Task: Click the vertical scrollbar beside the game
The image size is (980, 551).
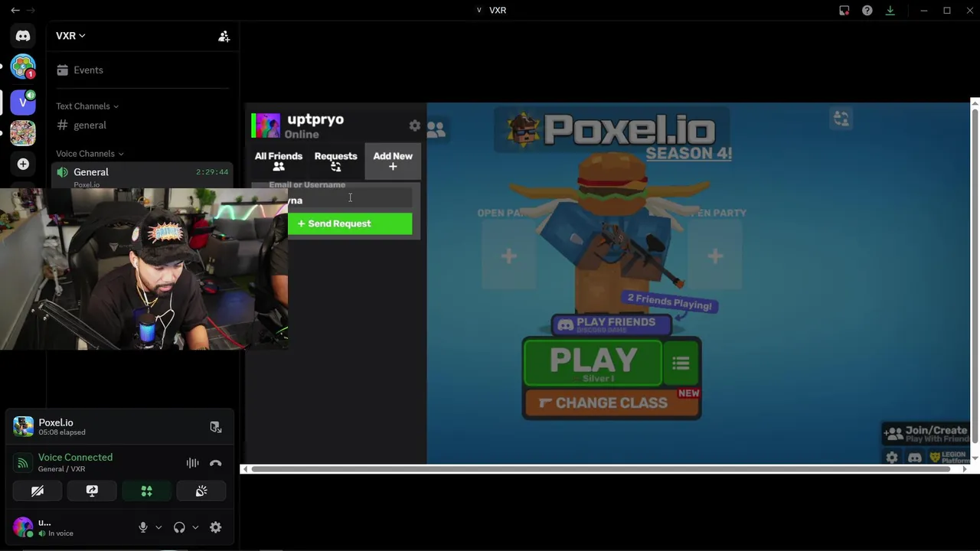Action: tap(975, 275)
